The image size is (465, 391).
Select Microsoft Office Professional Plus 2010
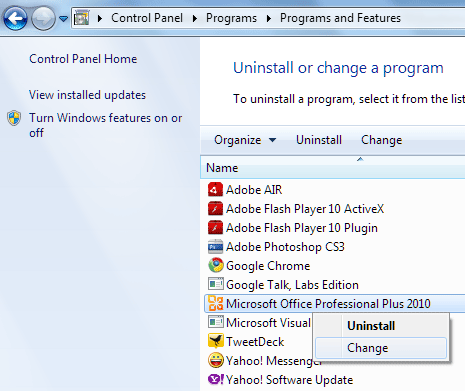[x=328, y=304]
